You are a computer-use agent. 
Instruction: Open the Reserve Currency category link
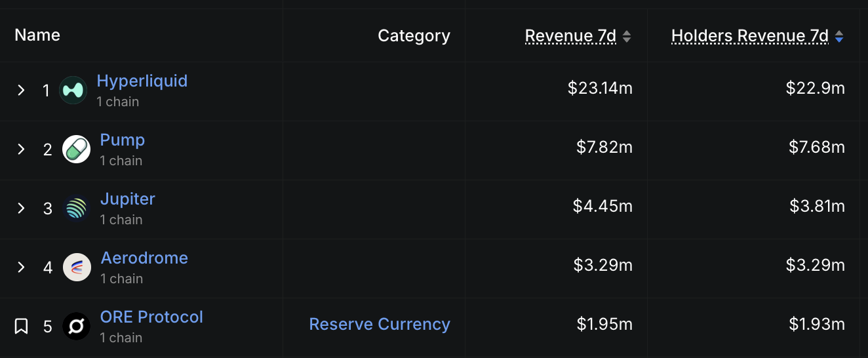[380, 325]
